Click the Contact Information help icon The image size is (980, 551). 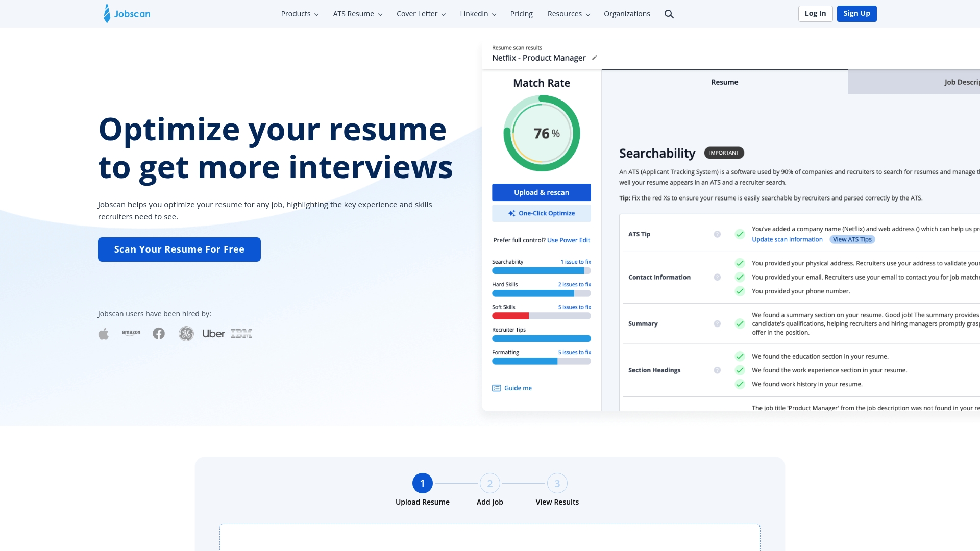(717, 277)
